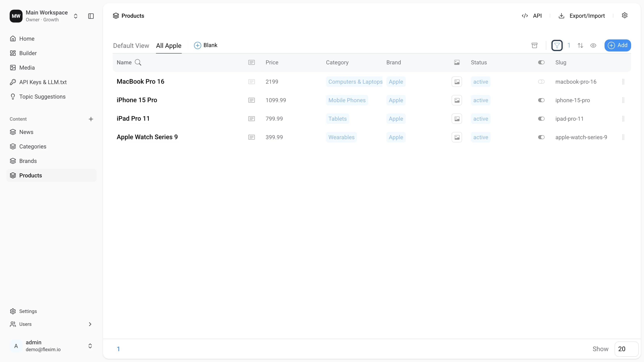644x362 pixels.
Task: Open the Categories content type
Action: point(33,147)
